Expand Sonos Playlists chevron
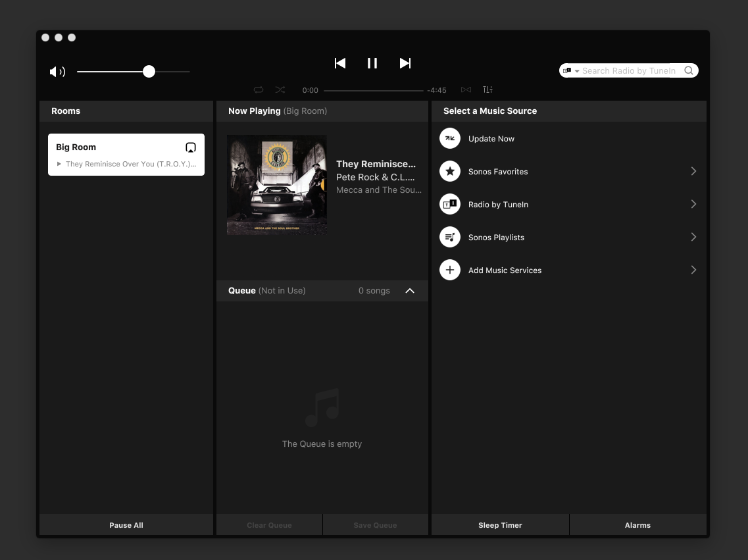 click(x=693, y=237)
